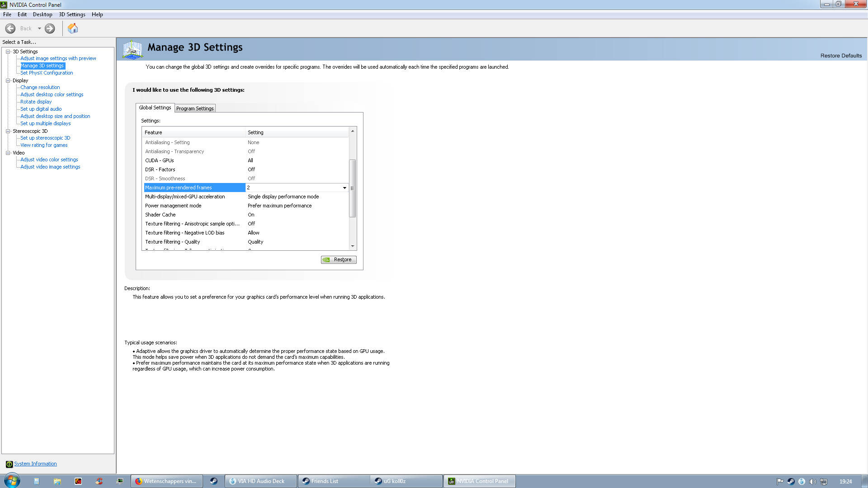Open the file explorer taskbar icon
Image resolution: width=868 pixels, height=488 pixels.
pyautogui.click(x=57, y=481)
